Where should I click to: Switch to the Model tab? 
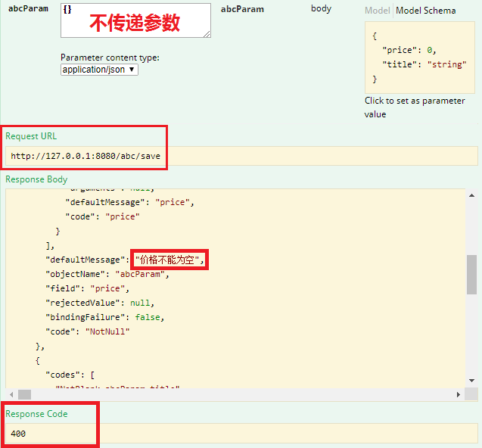[x=377, y=11]
